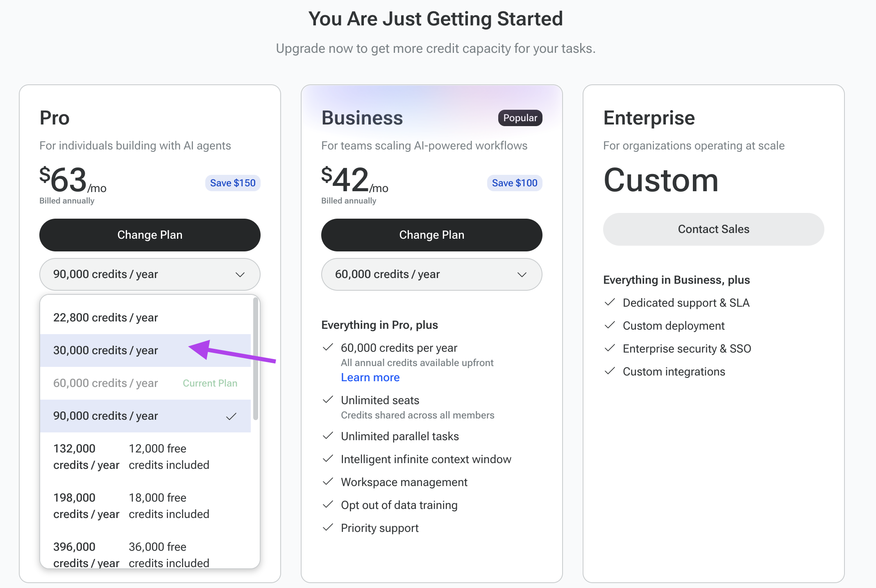
Task: Click the Pro dropdown chevron arrow
Action: [240, 274]
